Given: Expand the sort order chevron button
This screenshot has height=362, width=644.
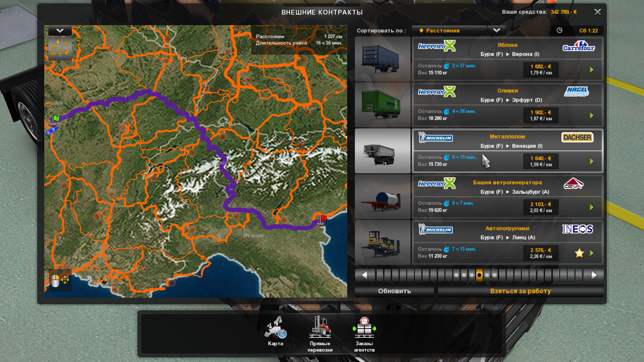Looking at the screenshot, I should (x=496, y=31).
